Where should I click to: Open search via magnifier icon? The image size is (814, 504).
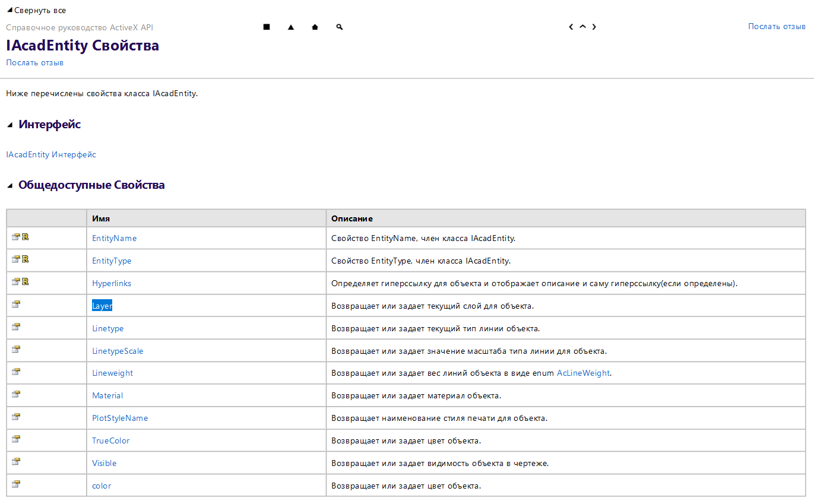coord(339,27)
